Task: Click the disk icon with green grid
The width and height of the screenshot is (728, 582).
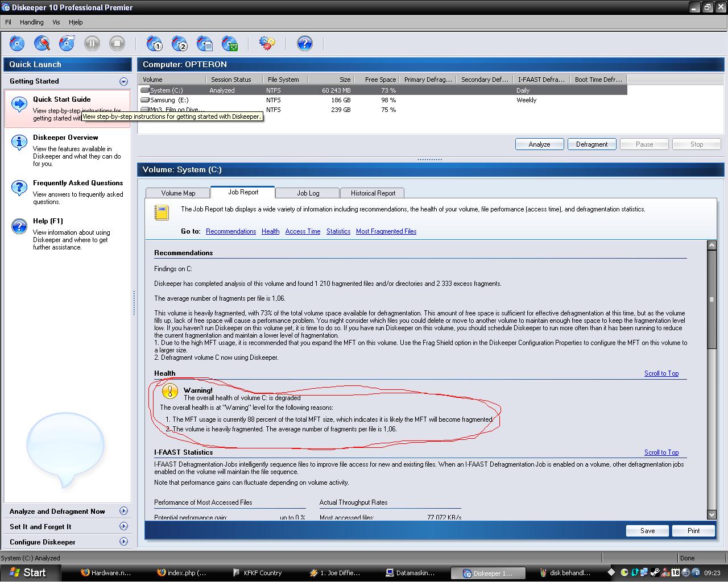Action: click(x=230, y=43)
